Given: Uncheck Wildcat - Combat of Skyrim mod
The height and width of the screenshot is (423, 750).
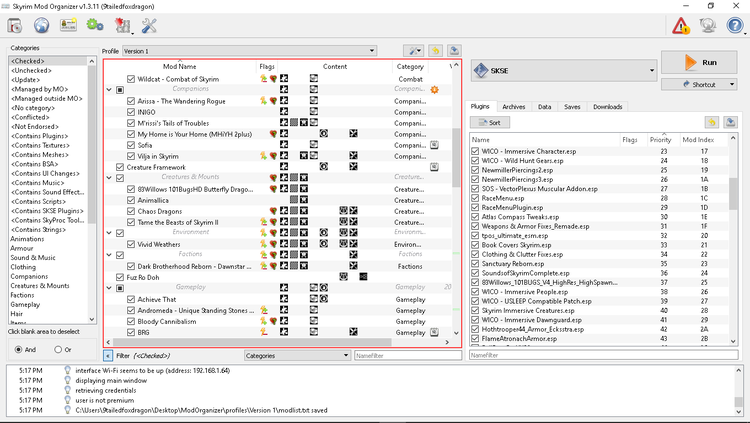Looking at the screenshot, I should point(131,79).
